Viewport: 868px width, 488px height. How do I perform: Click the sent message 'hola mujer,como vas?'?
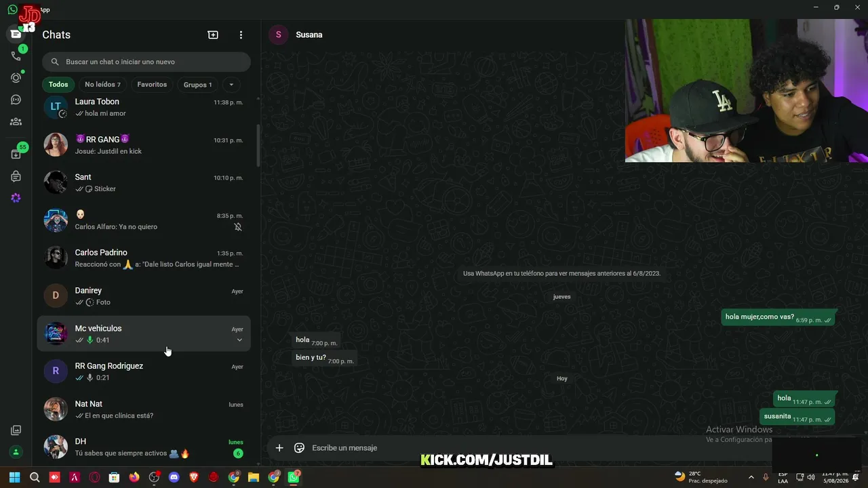(778, 317)
